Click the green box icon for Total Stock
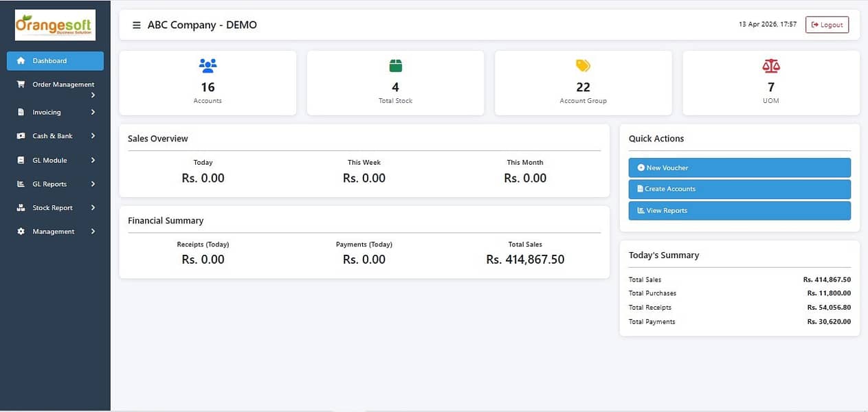The image size is (868, 412). coord(395,66)
